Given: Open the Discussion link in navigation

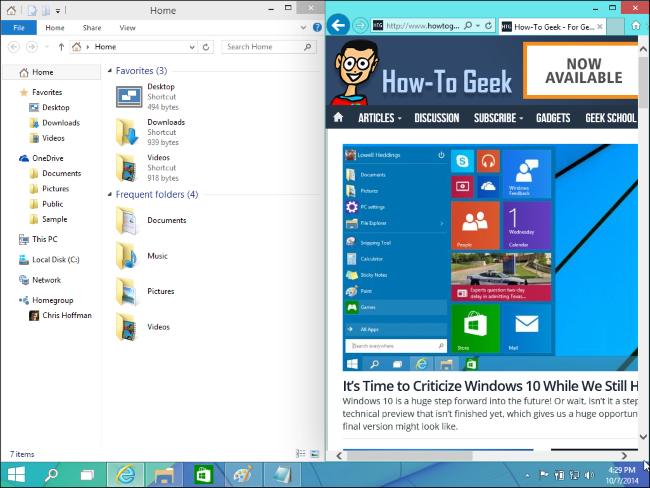Looking at the screenshot, I should coord(436,118).
